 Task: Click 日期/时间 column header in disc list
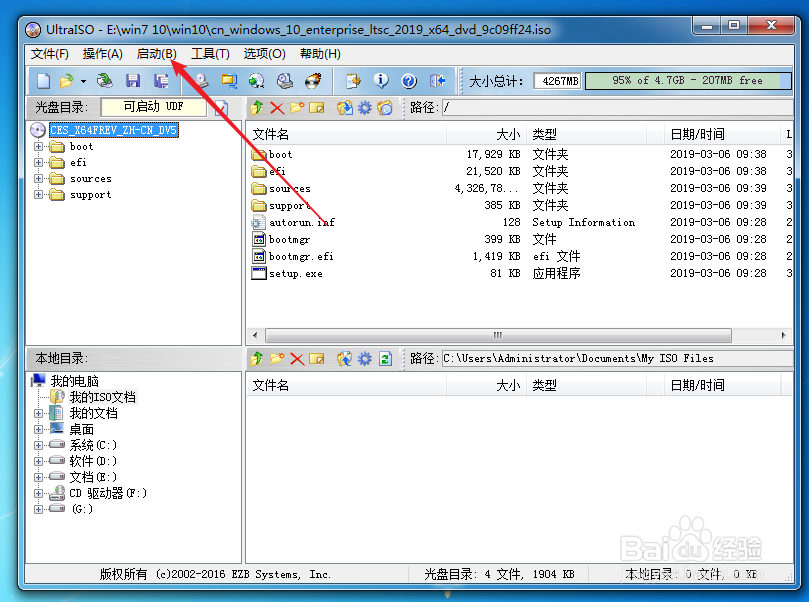tap(721, 135)
